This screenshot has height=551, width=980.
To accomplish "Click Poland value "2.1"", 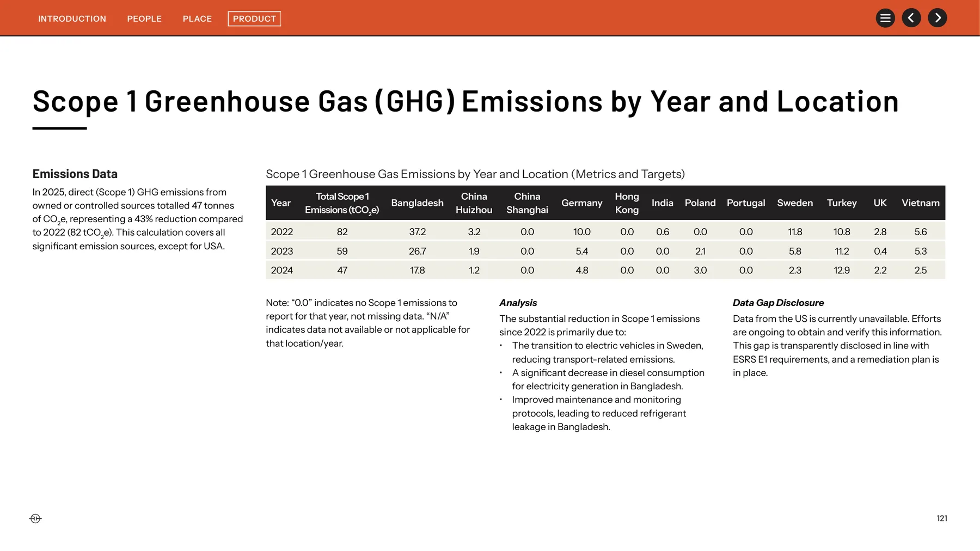I will click(x=700, y=252).
